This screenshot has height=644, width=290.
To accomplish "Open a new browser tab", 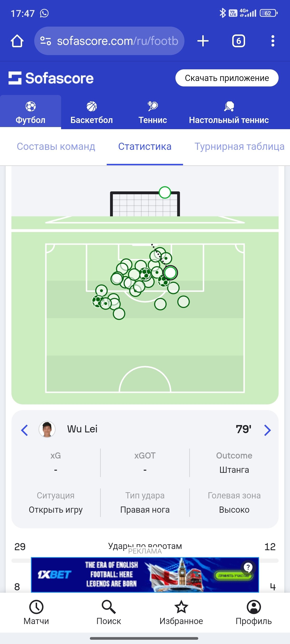I will 203,41.
